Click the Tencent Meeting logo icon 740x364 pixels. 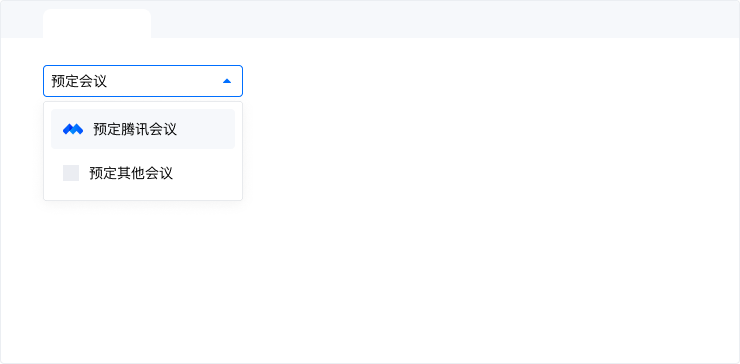coord(73,129)
